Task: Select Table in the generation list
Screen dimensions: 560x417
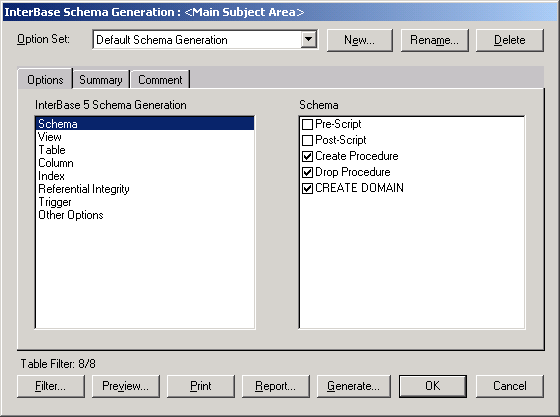Action: click(145, 150)
